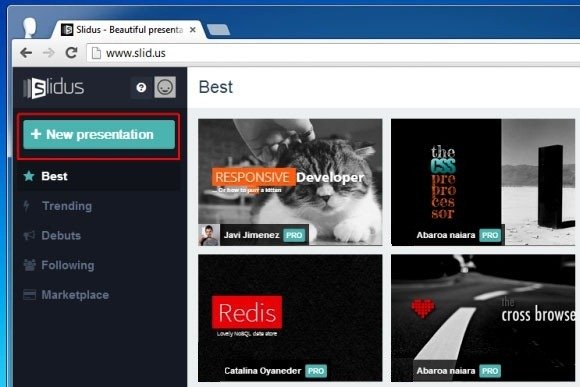Click the red pixel heart on cross browser slide
This screenshot has width=580, height=387.
[x=423, y=308]
